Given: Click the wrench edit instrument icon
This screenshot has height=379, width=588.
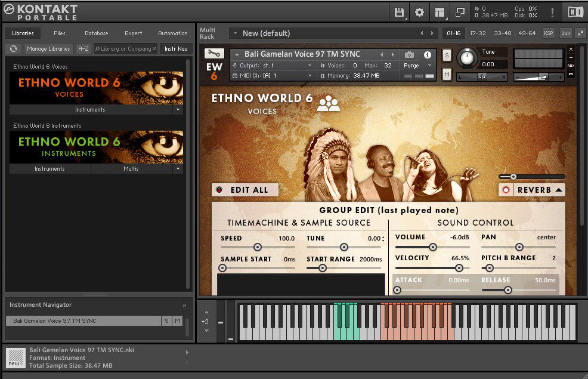Looking at the screenshot, I should [x=214, y=53].
